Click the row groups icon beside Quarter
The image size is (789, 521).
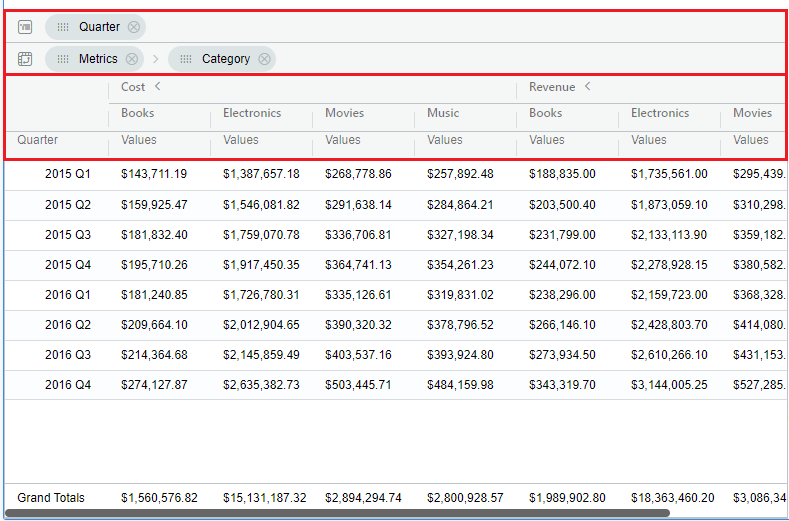click(x=25, y=27)
